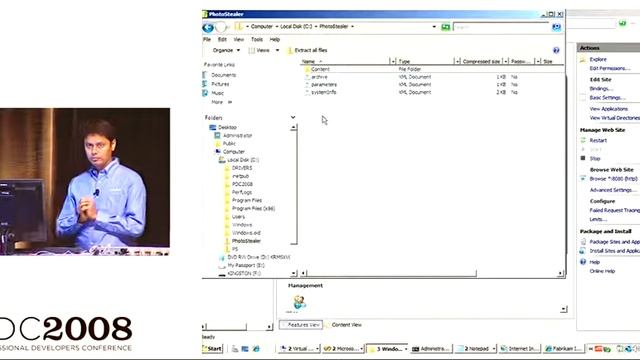Image resolution: width=640 pixels, height=360 pixels.
Task: Select Local Disk (C:) in folder tree
Action: (x=243, y=160)
